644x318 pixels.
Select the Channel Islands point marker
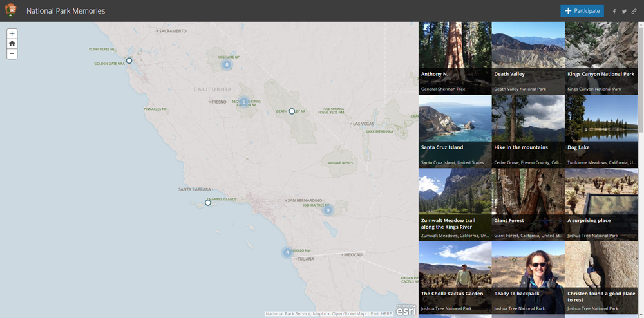208,203
